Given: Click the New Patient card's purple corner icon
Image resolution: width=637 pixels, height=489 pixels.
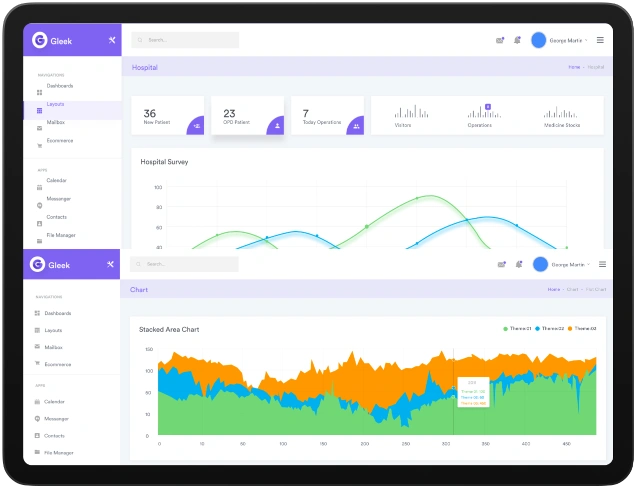Looking at the screenshot, I should tap(197, 126).
